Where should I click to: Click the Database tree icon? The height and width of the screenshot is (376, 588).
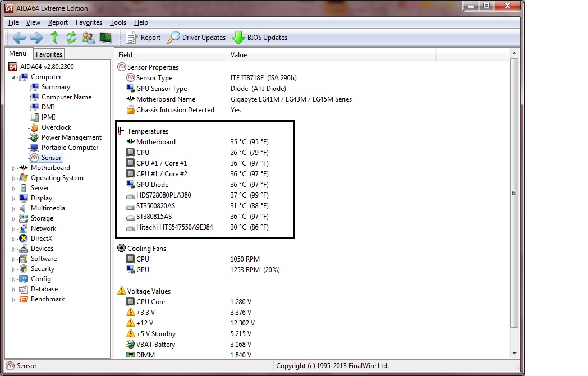coord(24,289)
